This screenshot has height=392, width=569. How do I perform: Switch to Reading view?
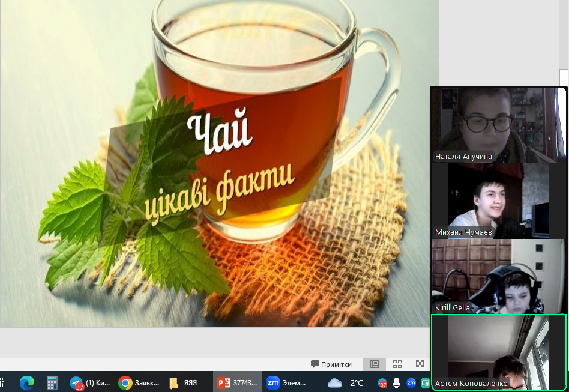tap(420, 364)
